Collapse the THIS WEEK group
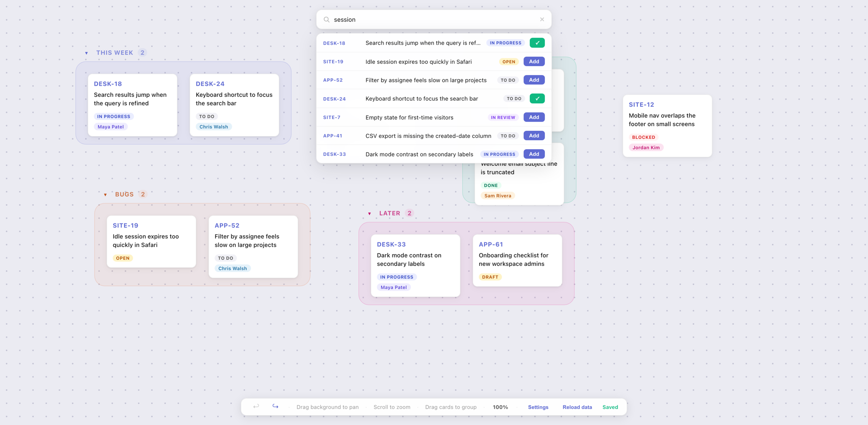Screen dimensions: 868x425 (86, 53)
